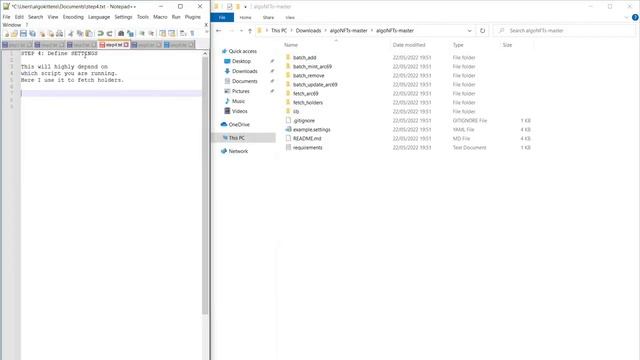Click the Save All toolbar icon in Notepad++
This screenshot has height=360, width=640.
coord(32,34)
